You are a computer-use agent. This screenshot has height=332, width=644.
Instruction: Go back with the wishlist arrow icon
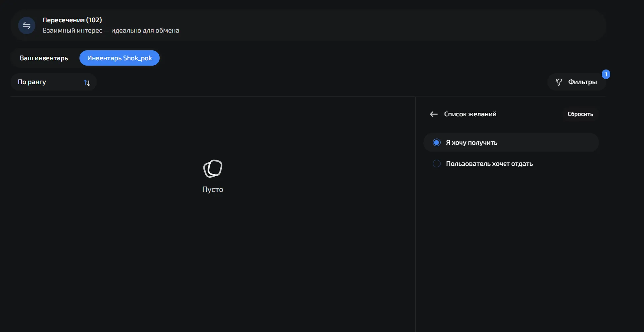coord(434,114)
